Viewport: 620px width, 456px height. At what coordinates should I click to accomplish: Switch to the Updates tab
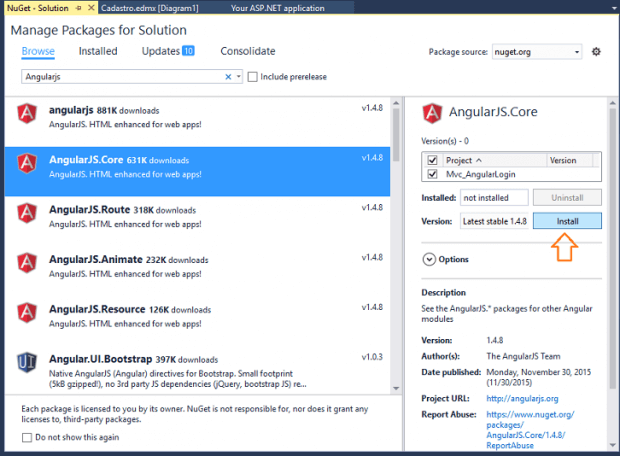tap(167, 51)
